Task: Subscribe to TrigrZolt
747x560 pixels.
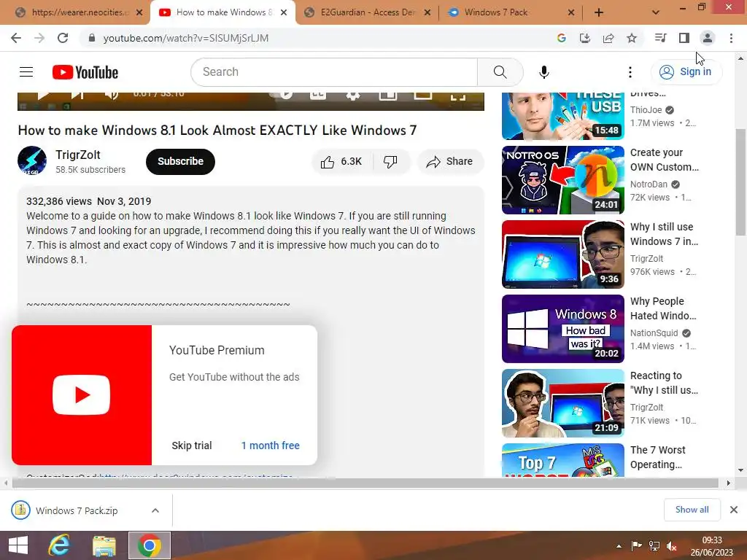Action: click(x=181, y=161)
